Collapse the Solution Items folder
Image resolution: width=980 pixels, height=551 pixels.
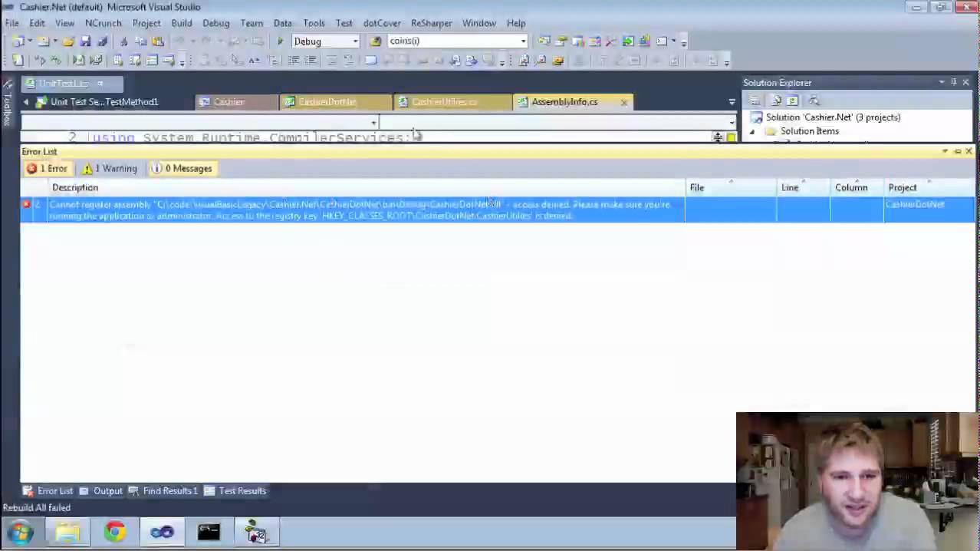point(752,131)
